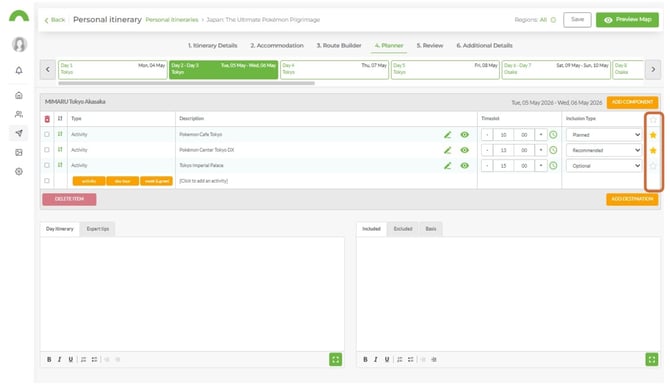Open the user profile avatar
Viewport: 670px width, 389px height.
click(x=19, y=44)
